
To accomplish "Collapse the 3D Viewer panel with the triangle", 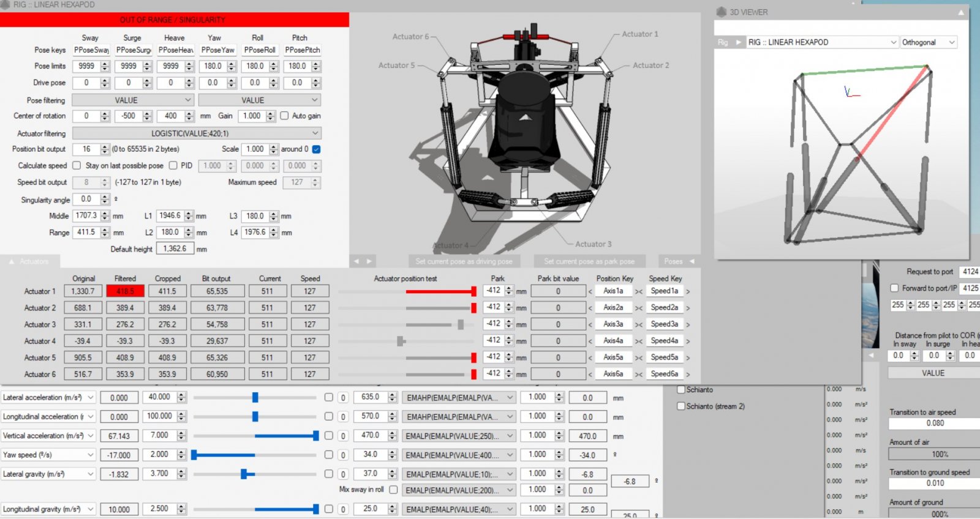I will (960, 12).
